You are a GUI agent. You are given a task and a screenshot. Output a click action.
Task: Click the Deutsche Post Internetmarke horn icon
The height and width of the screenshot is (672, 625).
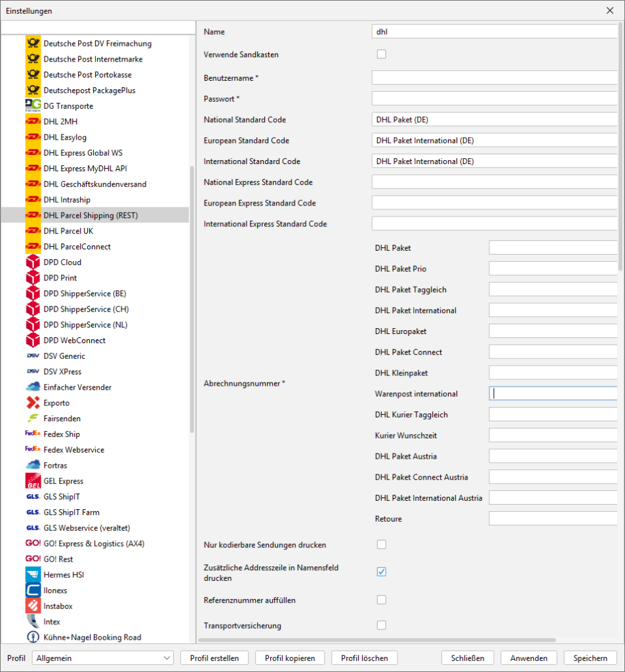click(33, 59)
